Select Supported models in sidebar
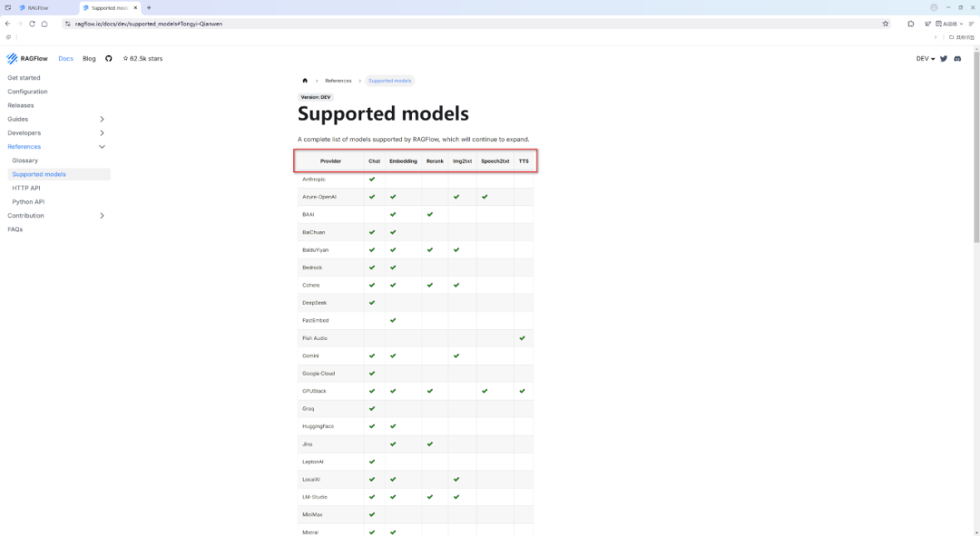This screenshot has width=980, height=536. 57,174
